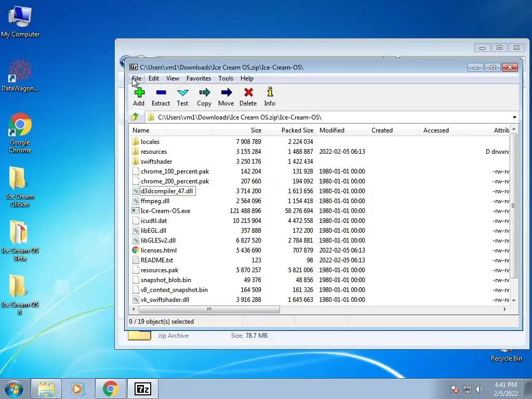Select chrome_200_percent.pak file

pyautogui.click(x=175, y=181)
